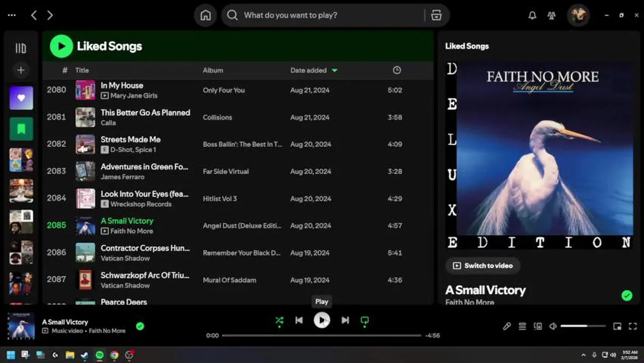Screen dimensions: 644x363
Task: Click the Home icon button
Action: tap(206, 15)
